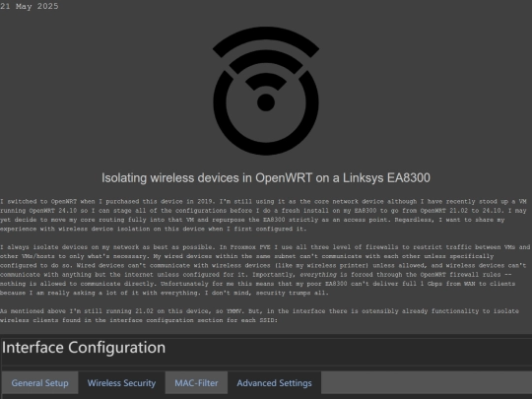Open the Advanced Settings tab
Screen dimensions: 532x399
pyautogui.click(x=274, y=382)
